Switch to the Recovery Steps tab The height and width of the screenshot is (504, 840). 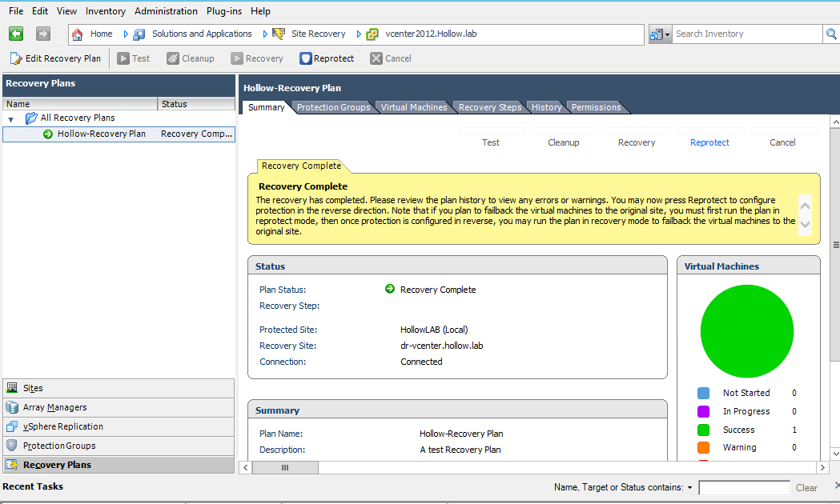[489, 107]
